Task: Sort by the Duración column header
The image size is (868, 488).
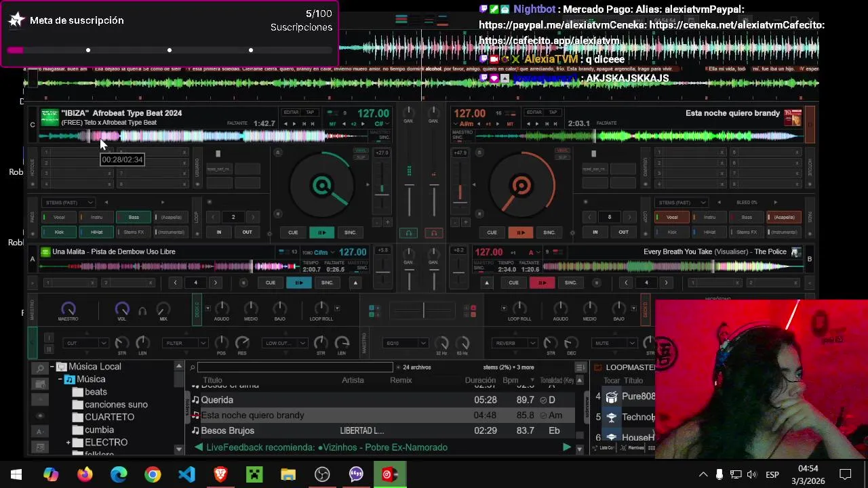Action: [480, 380]
